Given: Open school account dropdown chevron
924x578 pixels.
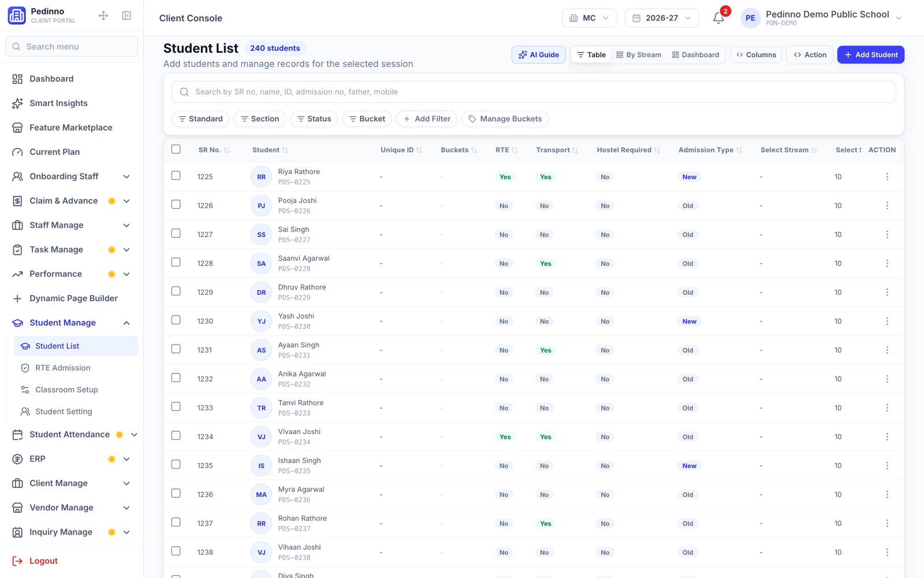Looking at the screenshot, I should click(x=899, y=18).
